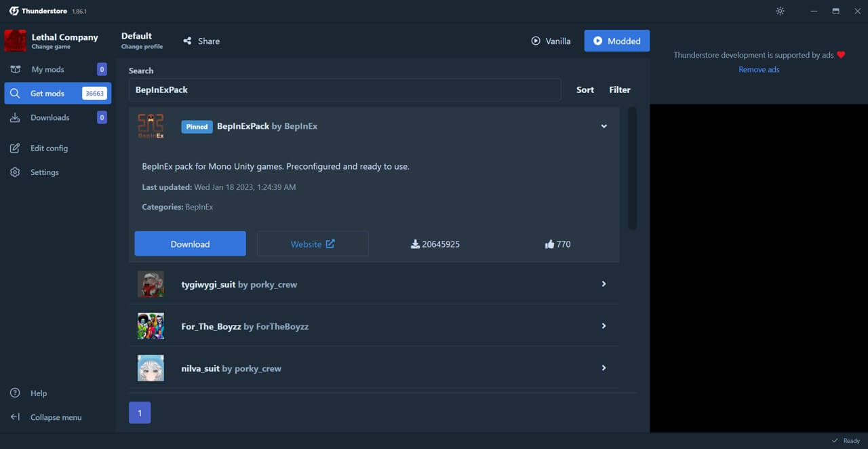Click the My mods count badge

coord(102,69)
